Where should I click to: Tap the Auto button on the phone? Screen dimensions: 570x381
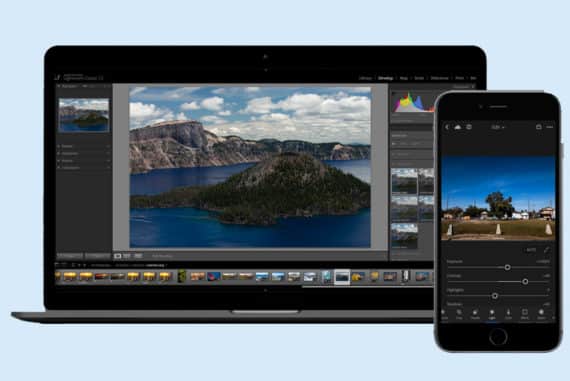coord(531,250)
